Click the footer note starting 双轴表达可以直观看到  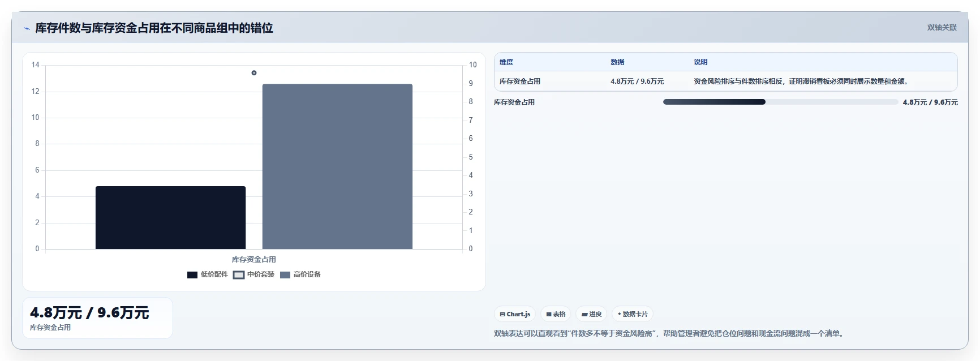[x=670, y=334]
